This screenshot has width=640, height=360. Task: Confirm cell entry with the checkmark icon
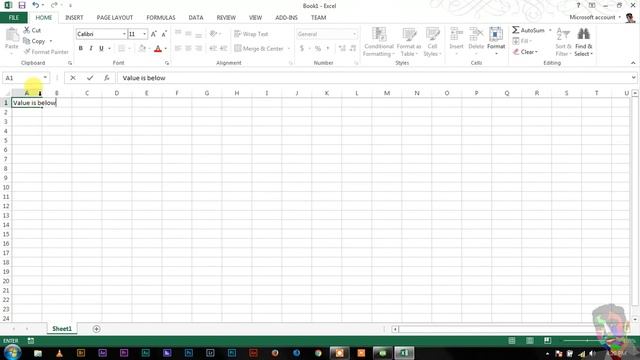coord(90,78)
